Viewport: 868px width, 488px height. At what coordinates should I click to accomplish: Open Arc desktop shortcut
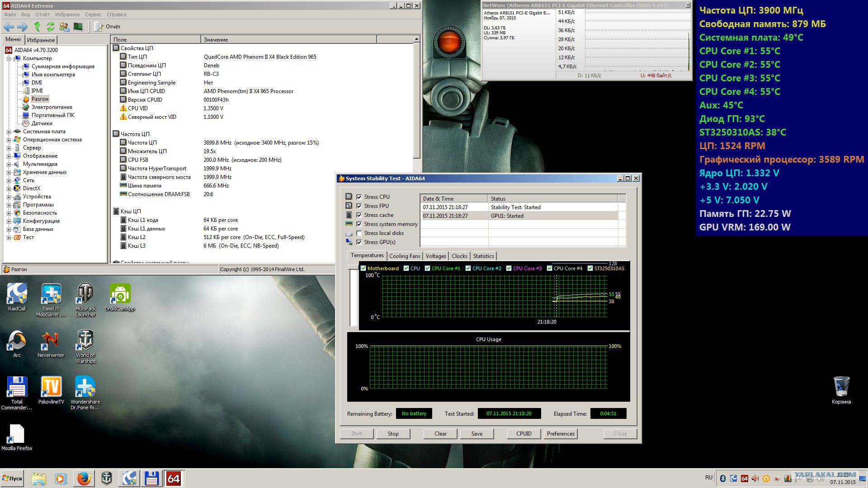click(x=17, y=344)
